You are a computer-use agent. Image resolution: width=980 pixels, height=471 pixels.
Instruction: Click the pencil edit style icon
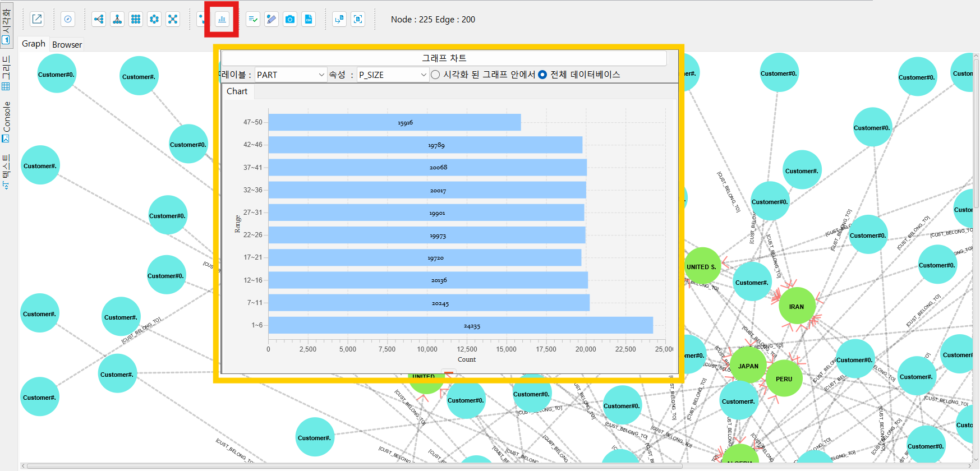click(272, 19)
